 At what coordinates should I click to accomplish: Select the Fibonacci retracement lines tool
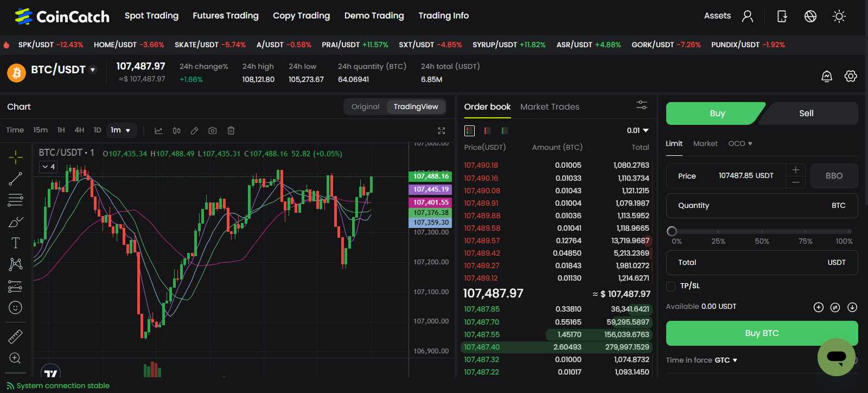coord(16,200)
